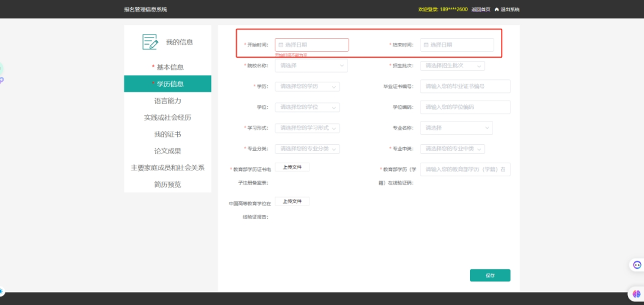Viewport: 644px width, 305px height.
Task: Click the 开始时间 date field
Action: (312, 45)
